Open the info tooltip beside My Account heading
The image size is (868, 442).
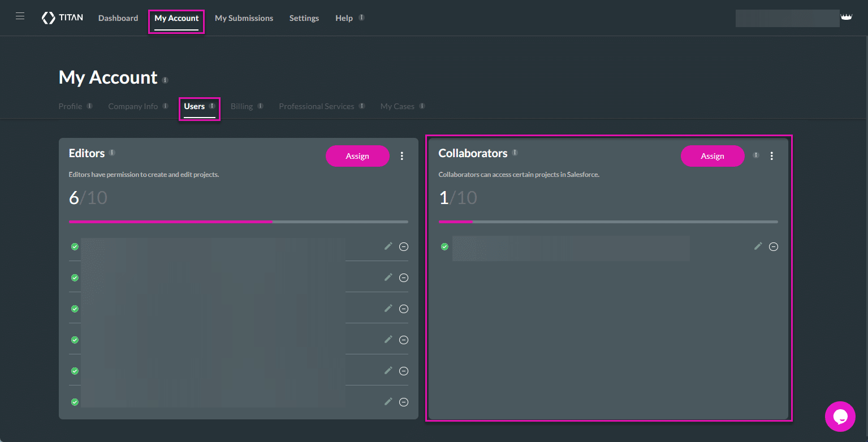click(165, 80)
